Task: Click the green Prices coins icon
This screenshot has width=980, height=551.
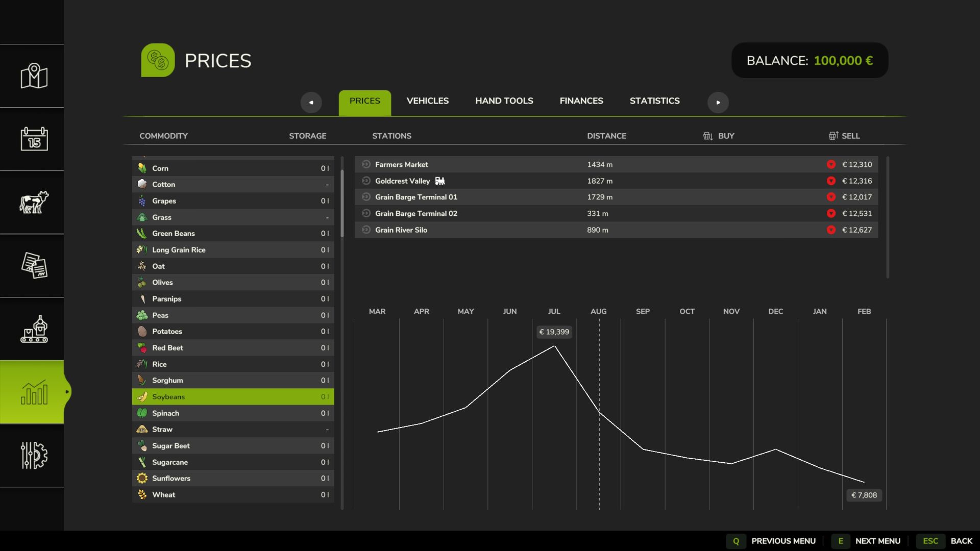Action: [x=158, y=60]
